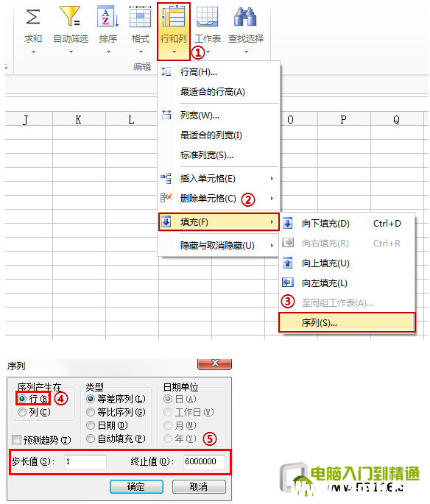Click the 行和列 rows and columns icon
Viewport: 430px width, 504px height.
(174, 16)
